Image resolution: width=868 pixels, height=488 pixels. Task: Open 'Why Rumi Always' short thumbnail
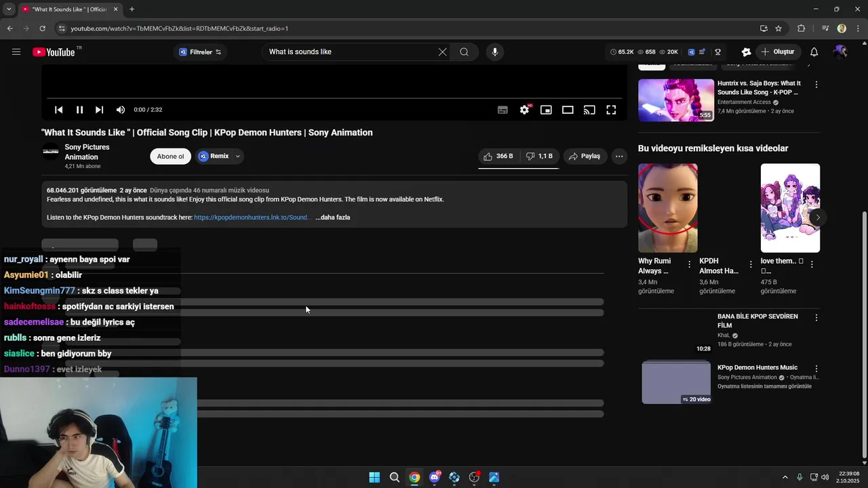click(668, 208)
